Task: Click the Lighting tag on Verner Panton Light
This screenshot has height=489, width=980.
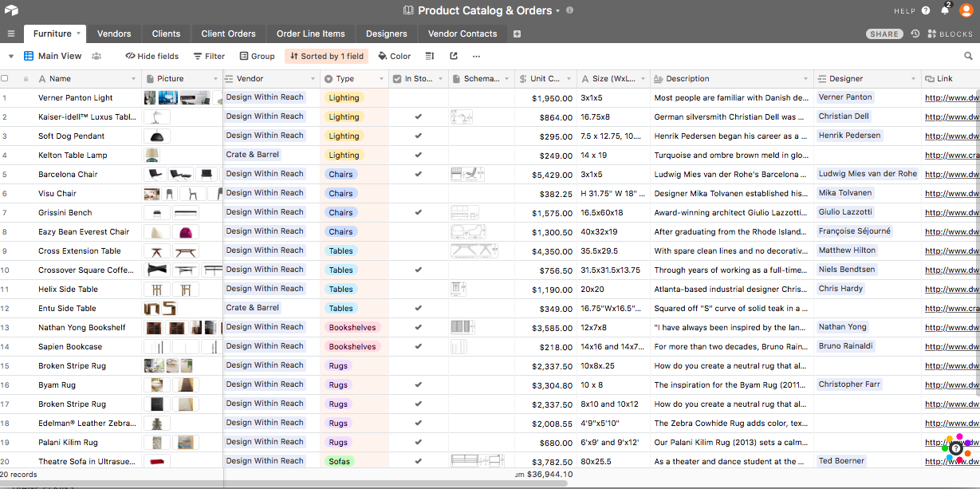Action: coord(344,97)
